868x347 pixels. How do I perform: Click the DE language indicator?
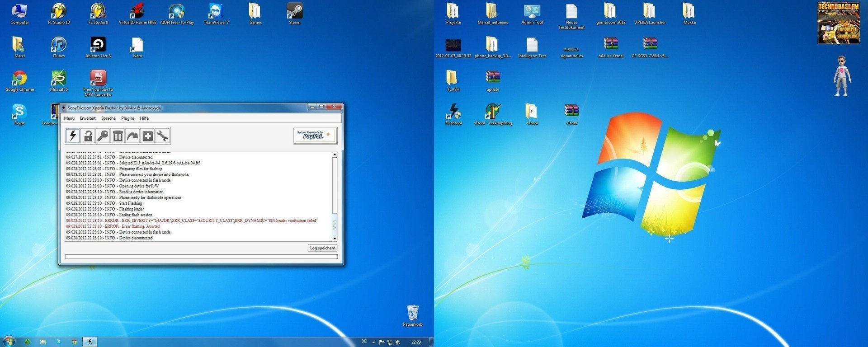(364, 342)
